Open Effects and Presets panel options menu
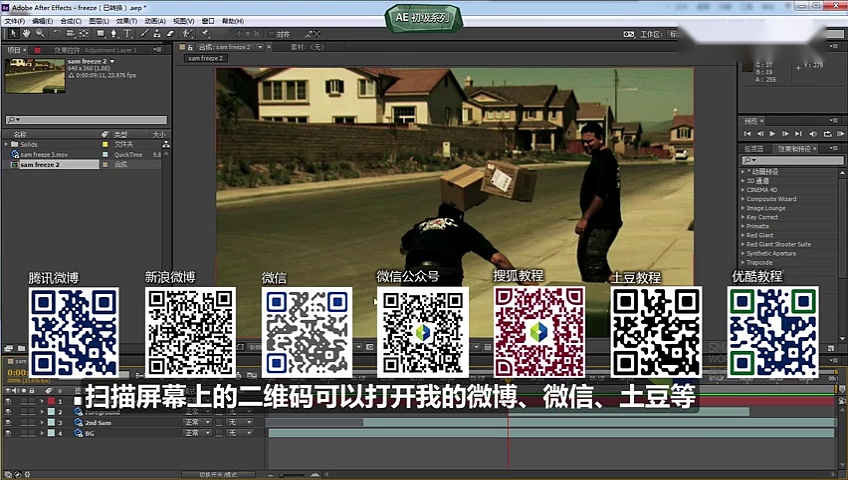This screenshot has height=480, width=848. click(x=833, y=148)
